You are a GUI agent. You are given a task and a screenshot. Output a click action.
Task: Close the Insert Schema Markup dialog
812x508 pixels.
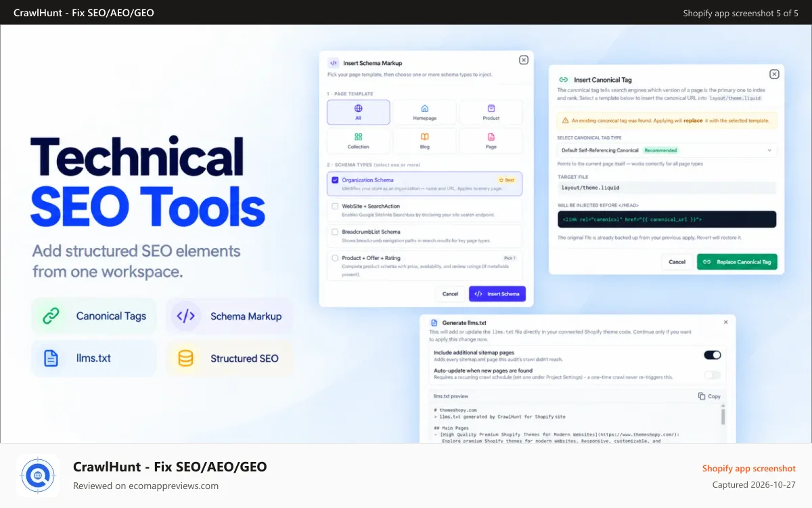(x=524, y=60)
